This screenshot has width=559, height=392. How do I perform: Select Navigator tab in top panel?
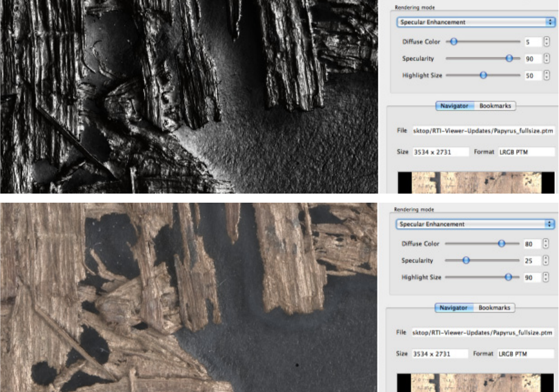(455, 106)
